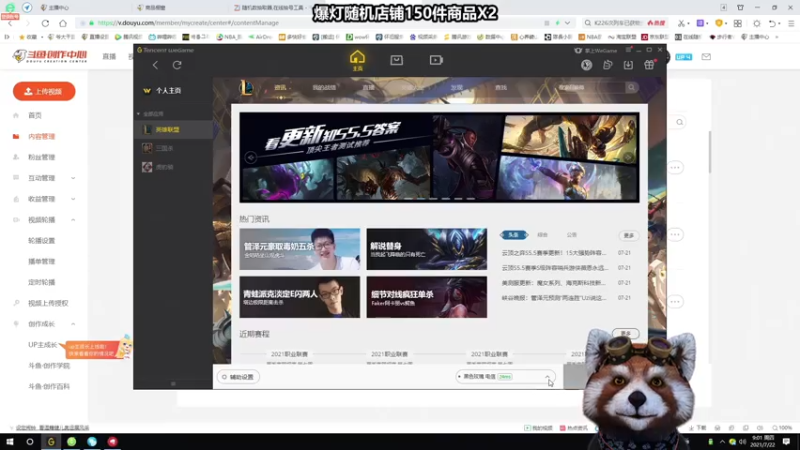This screenshot has height=450, width=800.
Task: Click 更多 next to the news tabs
Action: coord(629,235)
